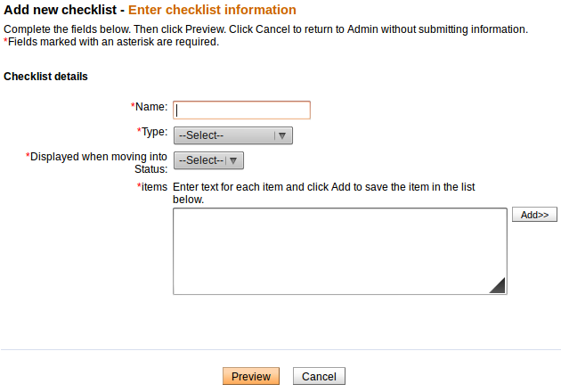The height and width of the screenshot is (392, 561).
Task: Click the 'Displayed when moving into Status' label
Action: point(98,162)
